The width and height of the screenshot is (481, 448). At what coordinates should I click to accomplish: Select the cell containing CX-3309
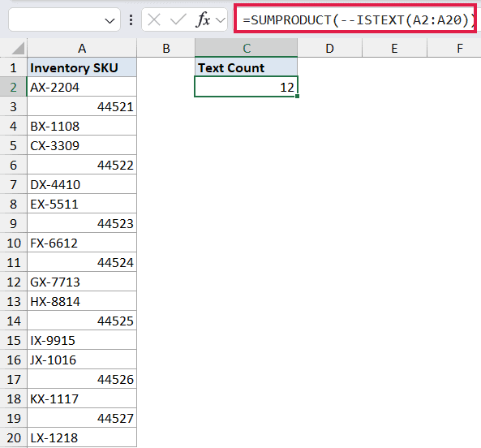[82, 146]
